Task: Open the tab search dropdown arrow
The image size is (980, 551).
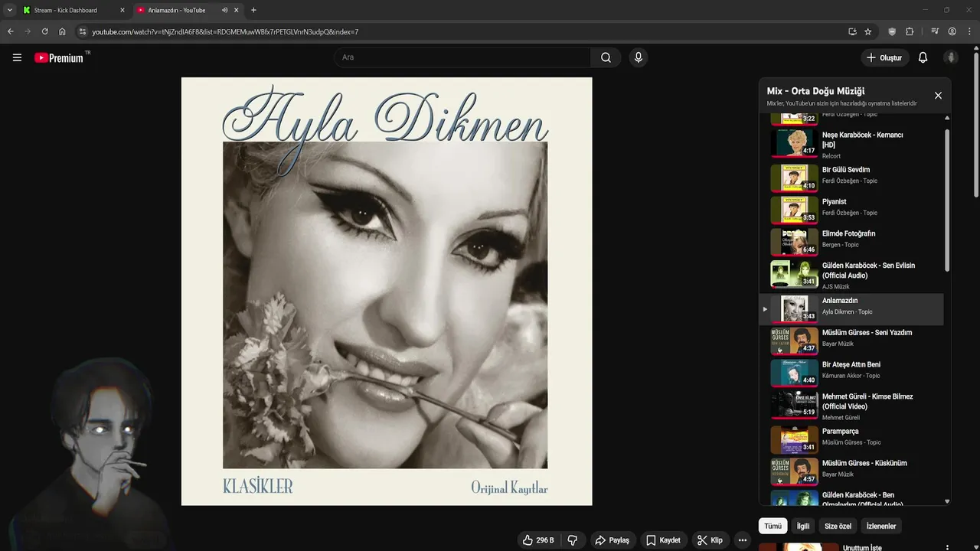Action: [10, 10]
